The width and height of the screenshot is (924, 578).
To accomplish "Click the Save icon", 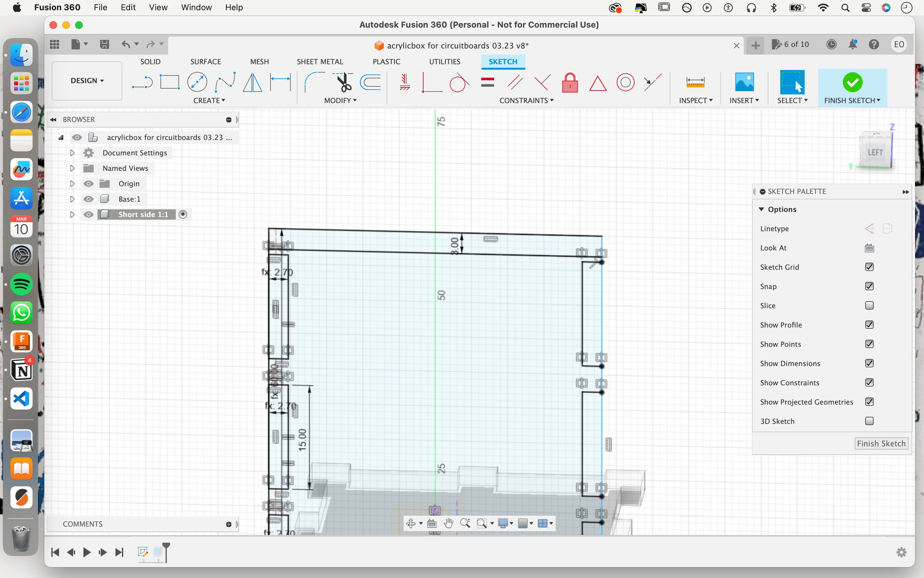I will point(104,44).
